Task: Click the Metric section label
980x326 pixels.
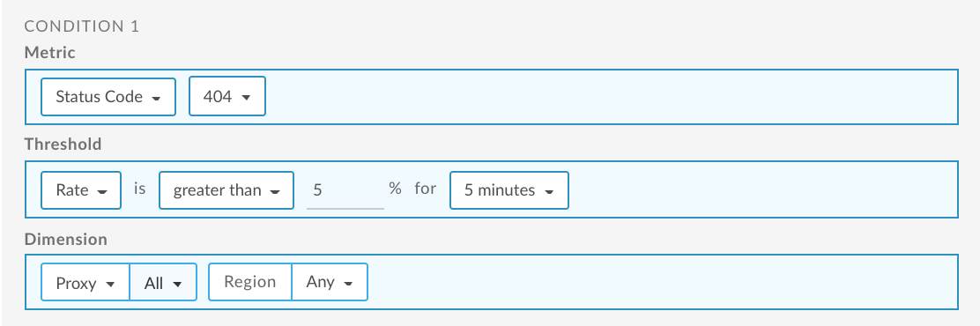Action: click(50, 53)
